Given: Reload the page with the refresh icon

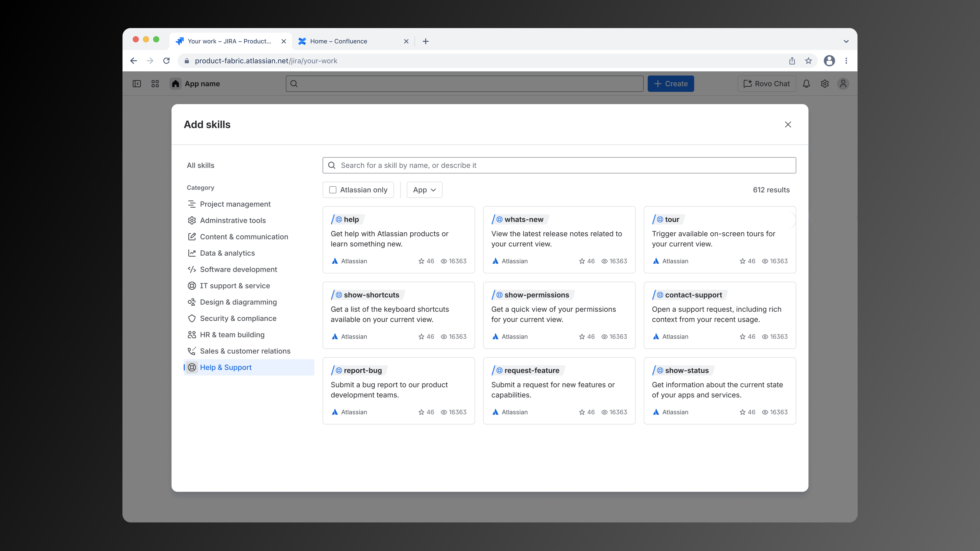Looking at the screenshot, I should point(166,61).
